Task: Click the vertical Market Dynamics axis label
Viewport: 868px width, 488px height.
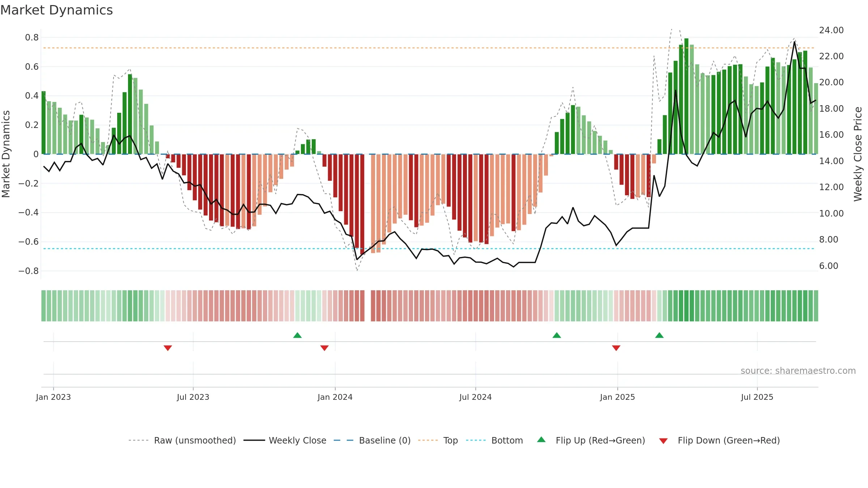Action: 6,154
